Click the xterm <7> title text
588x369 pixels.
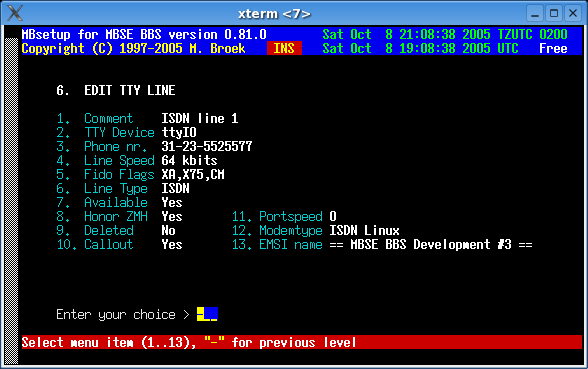point(274,14)
